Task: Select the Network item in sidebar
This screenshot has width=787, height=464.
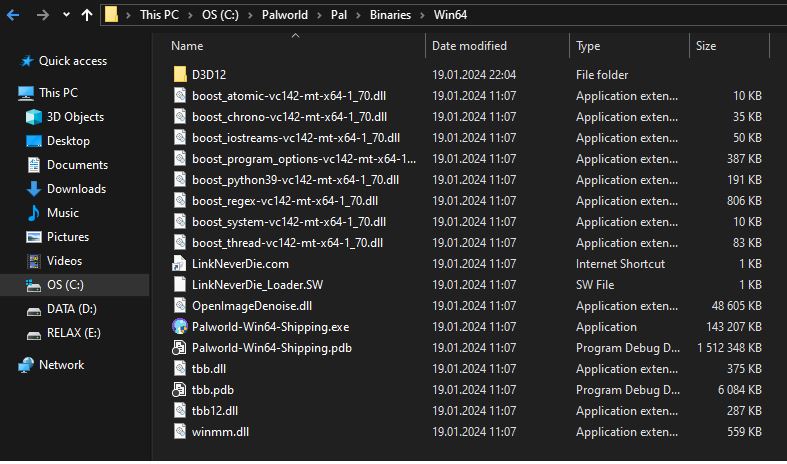Action: click(61, 365)
